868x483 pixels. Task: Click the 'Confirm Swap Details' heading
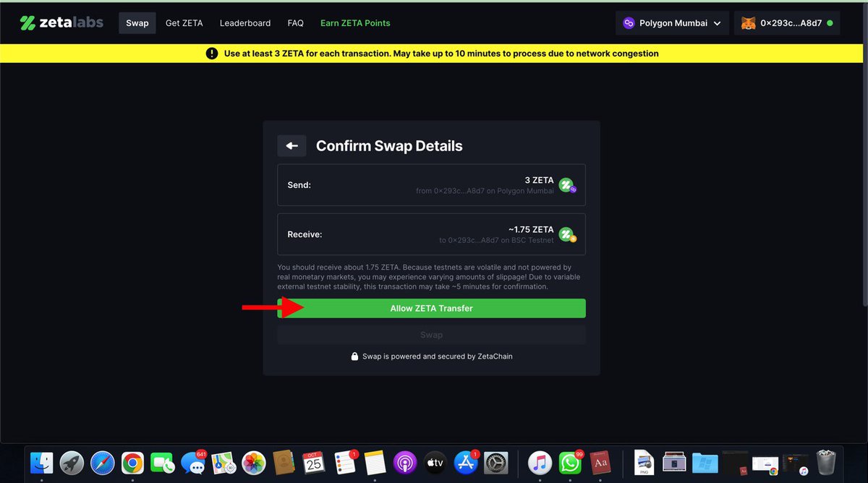coord(389,146)
